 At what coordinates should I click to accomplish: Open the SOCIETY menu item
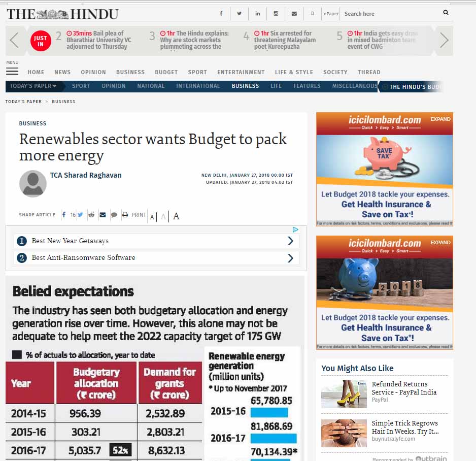[335, 72]
